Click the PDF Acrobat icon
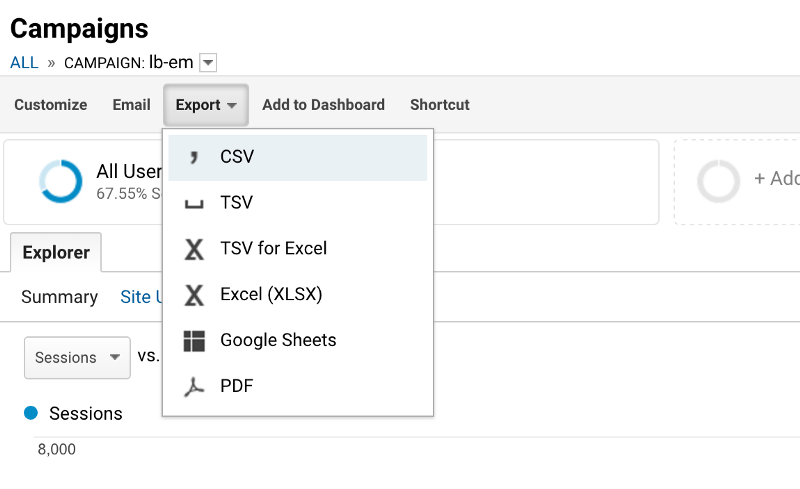The height and width of the screenshot is (489, 800). [194, 386]
